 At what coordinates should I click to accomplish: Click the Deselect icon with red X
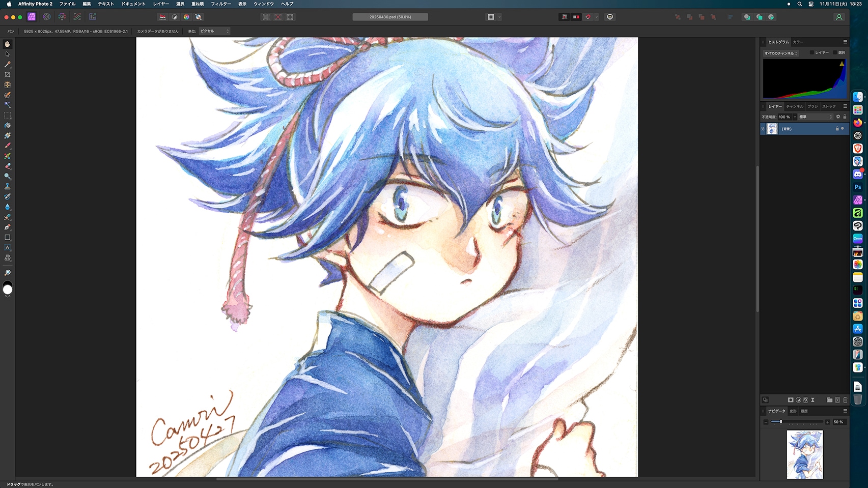pos(278,17)
